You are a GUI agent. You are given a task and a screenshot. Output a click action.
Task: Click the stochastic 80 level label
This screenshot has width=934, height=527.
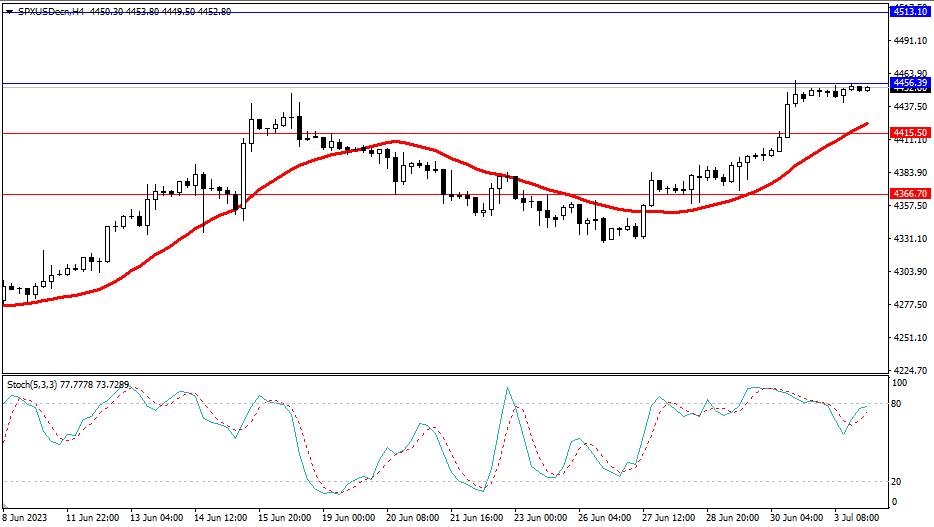click(x=898, y=404)
